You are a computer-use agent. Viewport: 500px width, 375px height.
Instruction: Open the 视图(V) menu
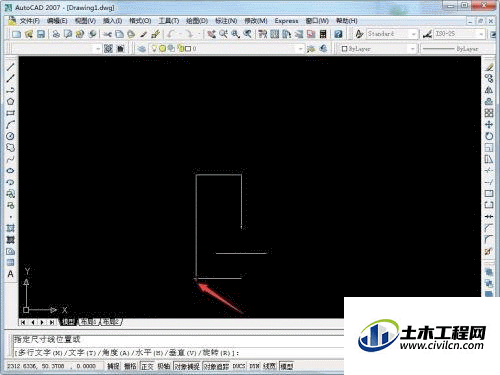pos(85,21)
